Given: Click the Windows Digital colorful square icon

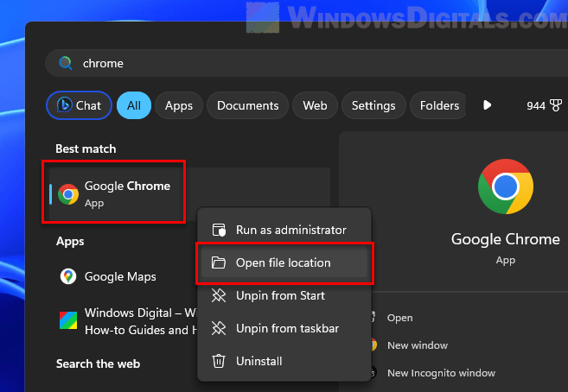Looking at the screenshot, I should 68,320.
